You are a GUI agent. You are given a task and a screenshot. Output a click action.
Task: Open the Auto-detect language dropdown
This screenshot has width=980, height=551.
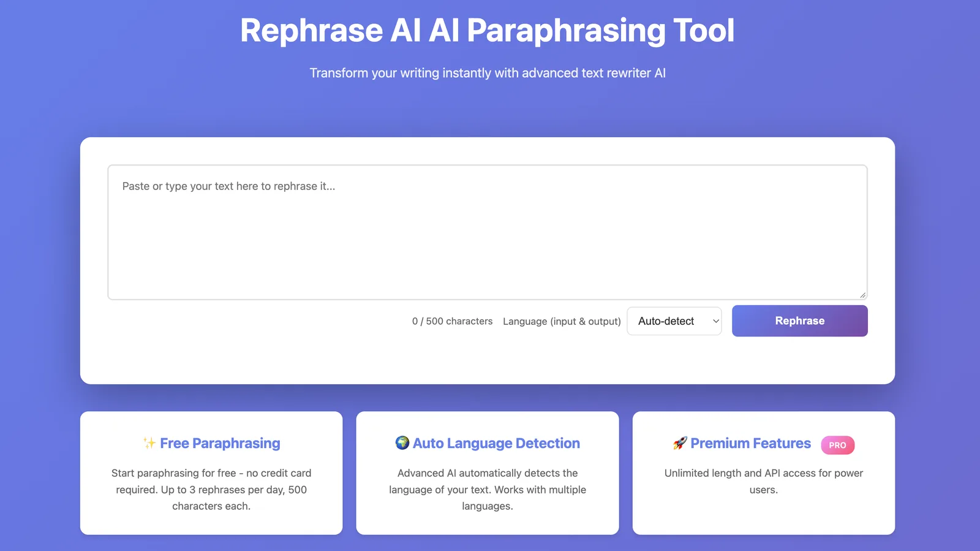point(674,321)
